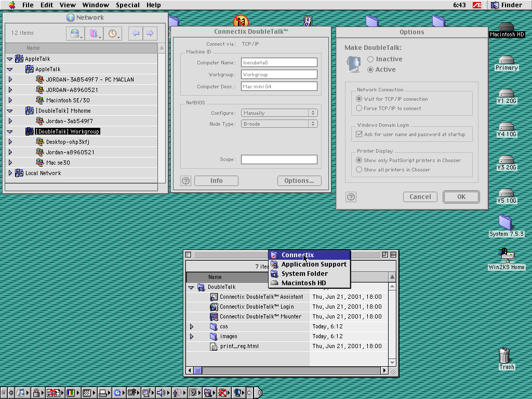Choose Force TCP/IP to connect
Screen dimensions: 532x399
pos(359,108)
